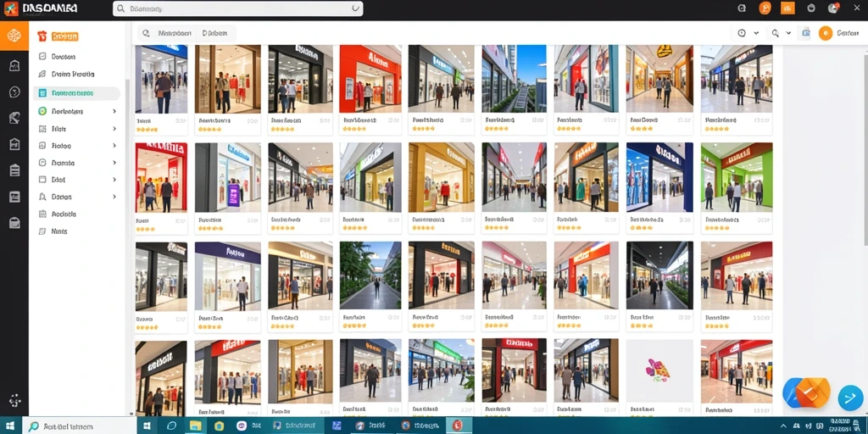The width and height of the screenshot is (868, 434).
Task: Open the Windows Start button in taskbar
Action: 147,426
